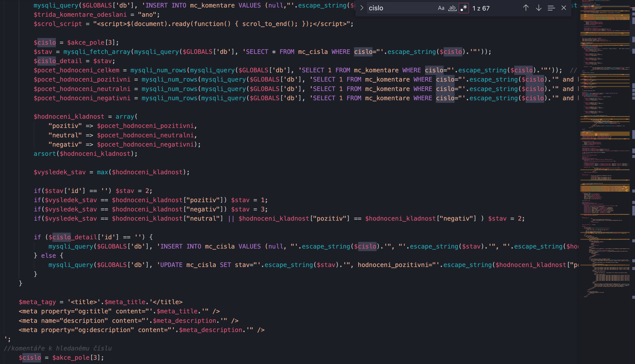The image size is (635, 364).
Task: Toggle Find in Selection icon
Action: pyautogui.click(x=551, y=8)
